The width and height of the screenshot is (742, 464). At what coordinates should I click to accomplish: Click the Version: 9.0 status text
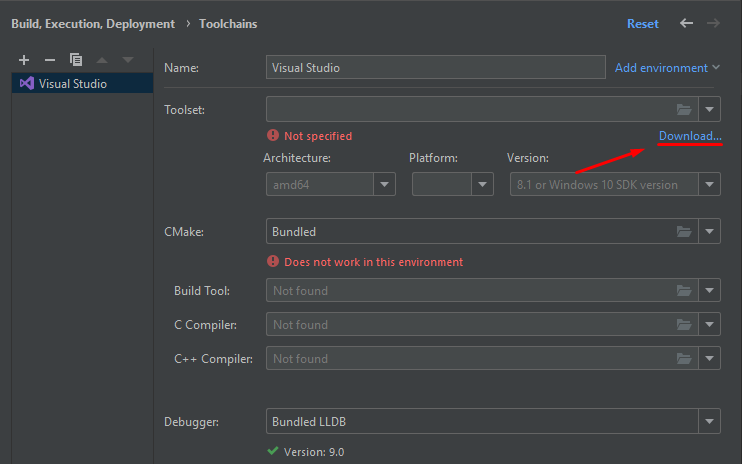pos(314,452)
